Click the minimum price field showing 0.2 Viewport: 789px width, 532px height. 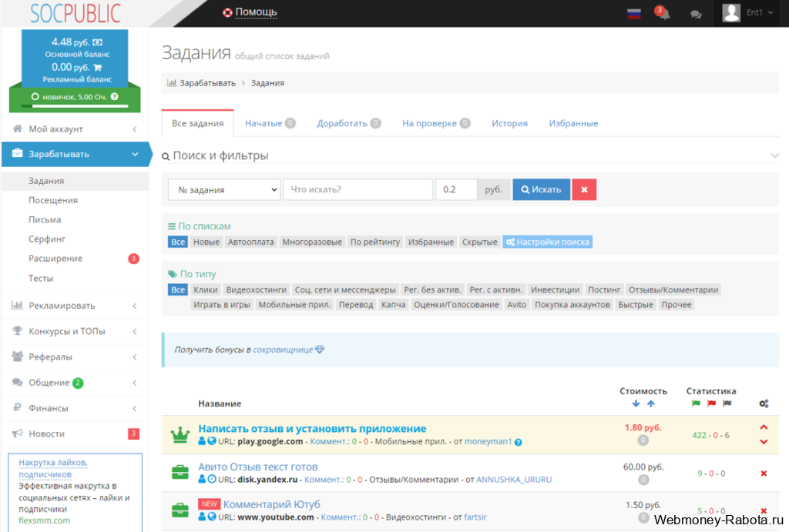click(456, 189)
